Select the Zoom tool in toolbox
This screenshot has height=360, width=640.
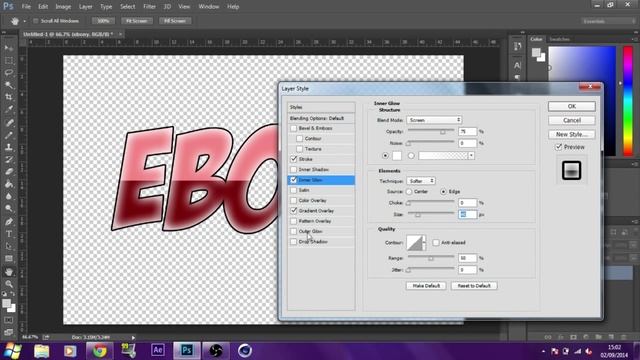9,284
